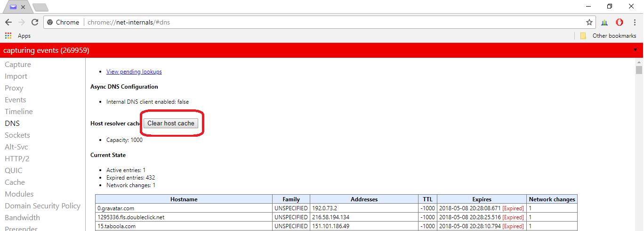Open the QUIC section
This screenshot has width=644, height=231.
(x=14, y=171)
